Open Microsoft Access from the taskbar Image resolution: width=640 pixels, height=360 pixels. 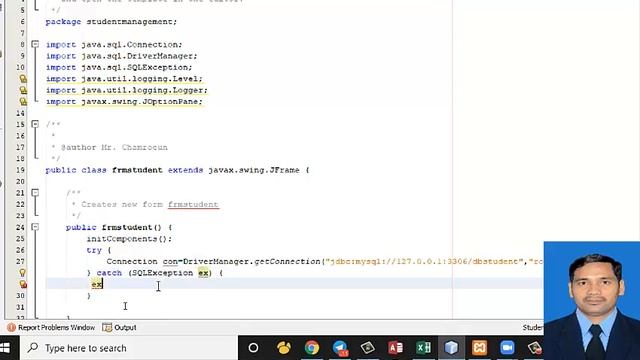395,348
